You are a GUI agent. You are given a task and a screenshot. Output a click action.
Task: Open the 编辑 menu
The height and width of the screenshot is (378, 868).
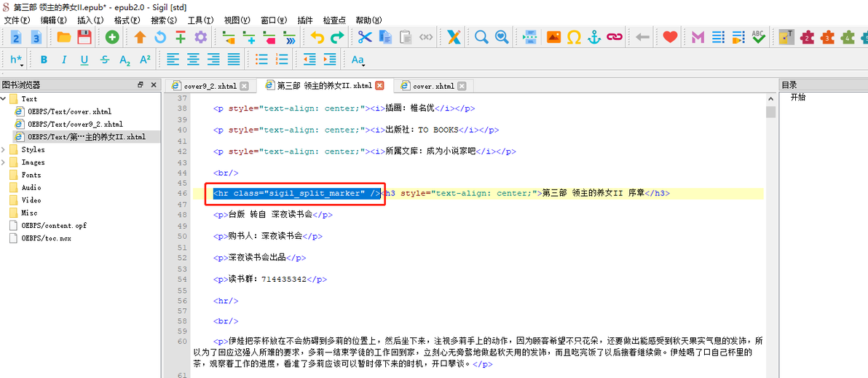click(x=53, y=20)
